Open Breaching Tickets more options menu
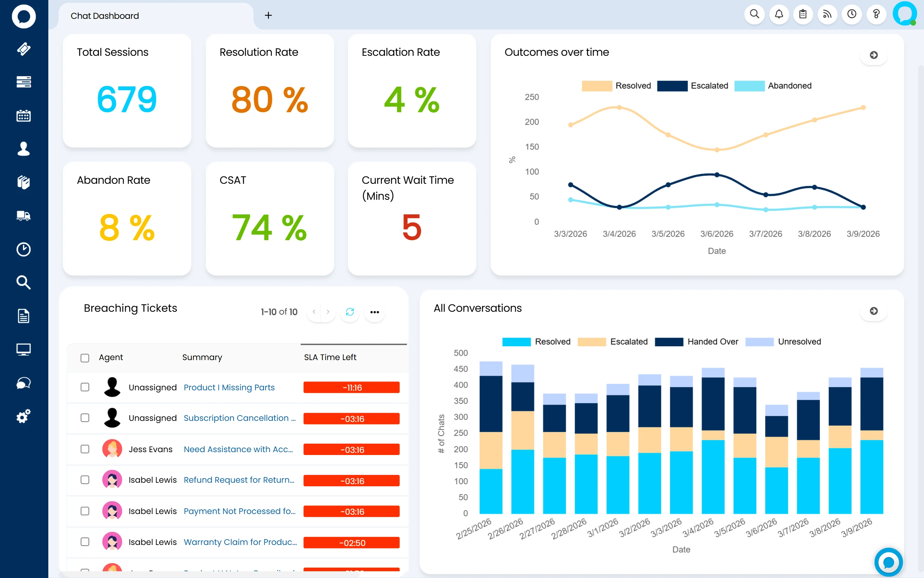 [375, 312]
